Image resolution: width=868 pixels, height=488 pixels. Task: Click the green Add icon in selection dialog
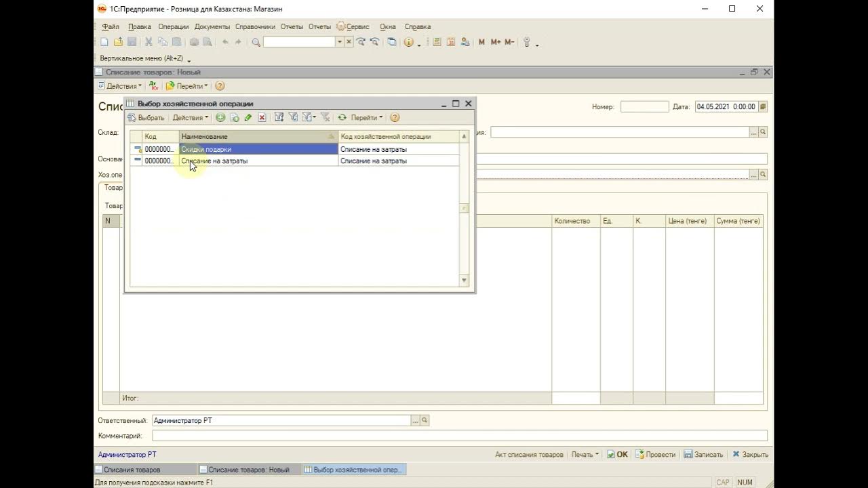click(x=220, y=118)
